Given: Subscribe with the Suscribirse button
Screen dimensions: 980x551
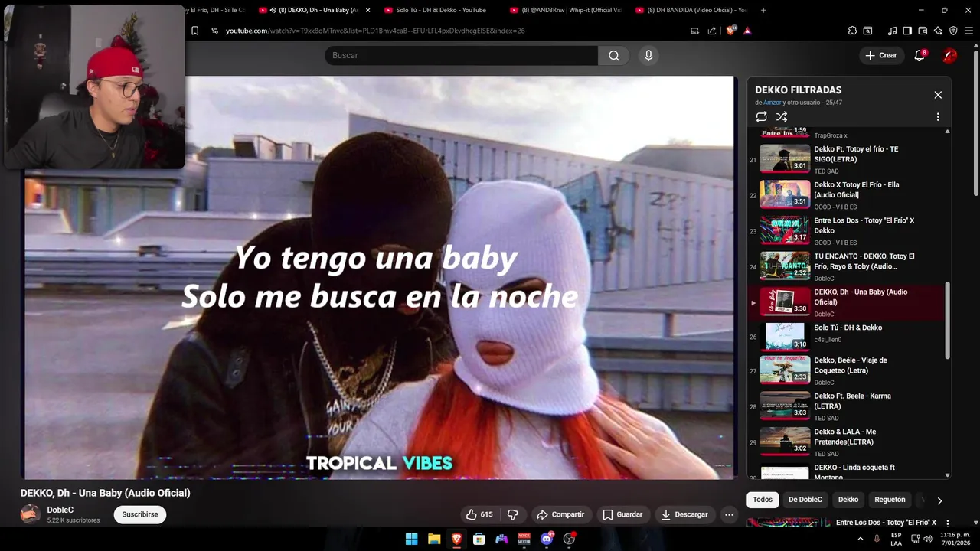Looking at the screenshot, I should pyautogui.click(x=140, y=514).
